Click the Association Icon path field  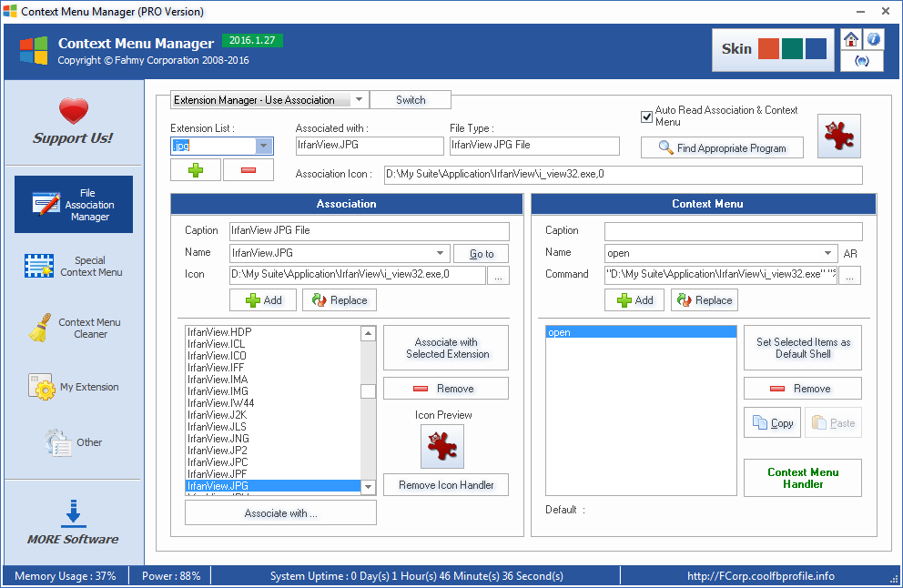624,175
